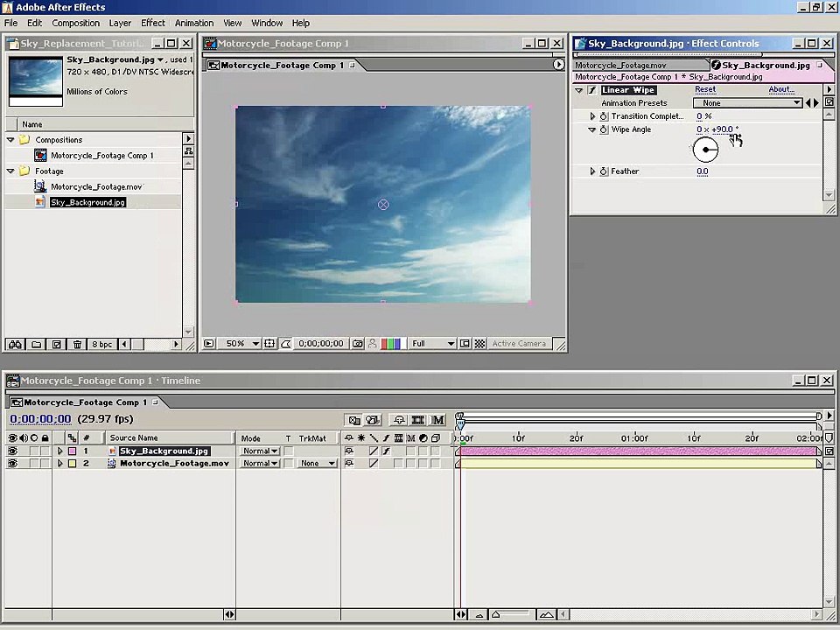Select Motorcycle_Footage.mov in Project panel
The height and width of the screenshot is (630, 840).
[96, 186]
